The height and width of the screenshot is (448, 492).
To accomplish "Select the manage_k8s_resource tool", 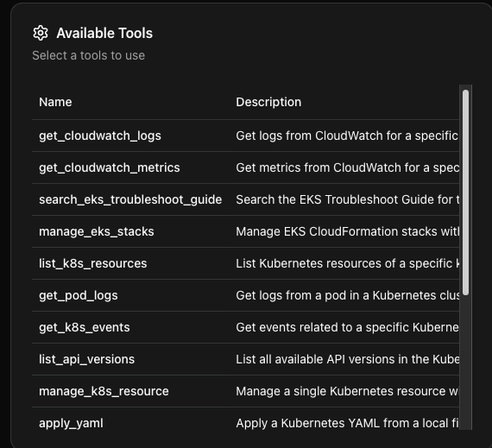I will click(x=104, y=391).
